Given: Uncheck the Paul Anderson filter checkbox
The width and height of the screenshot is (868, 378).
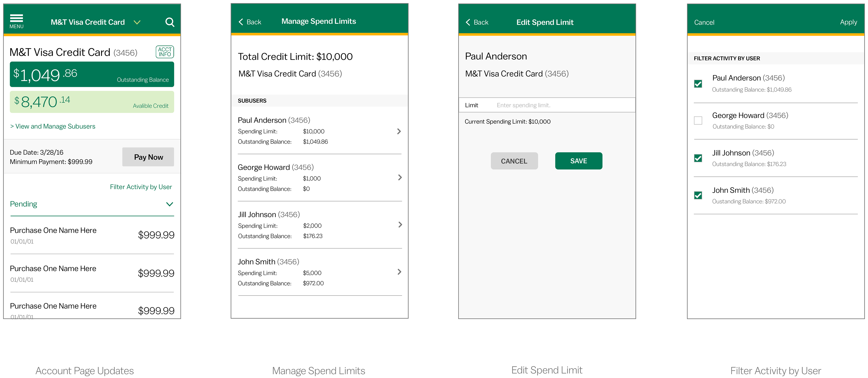Looking at the screenshot, I should [698, 84].
